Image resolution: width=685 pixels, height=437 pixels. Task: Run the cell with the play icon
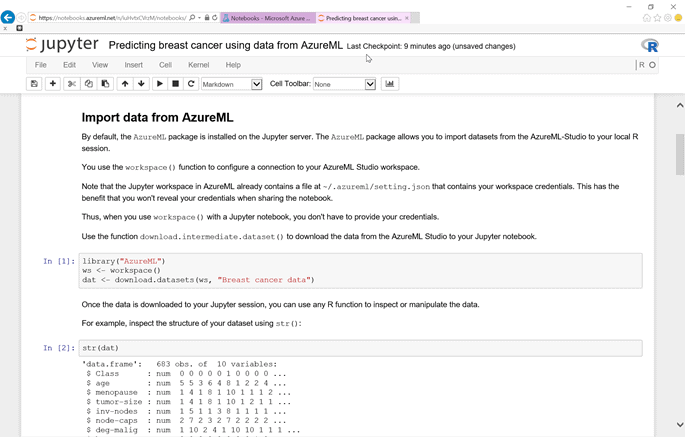pyautogui.click(x=160, y=84)
